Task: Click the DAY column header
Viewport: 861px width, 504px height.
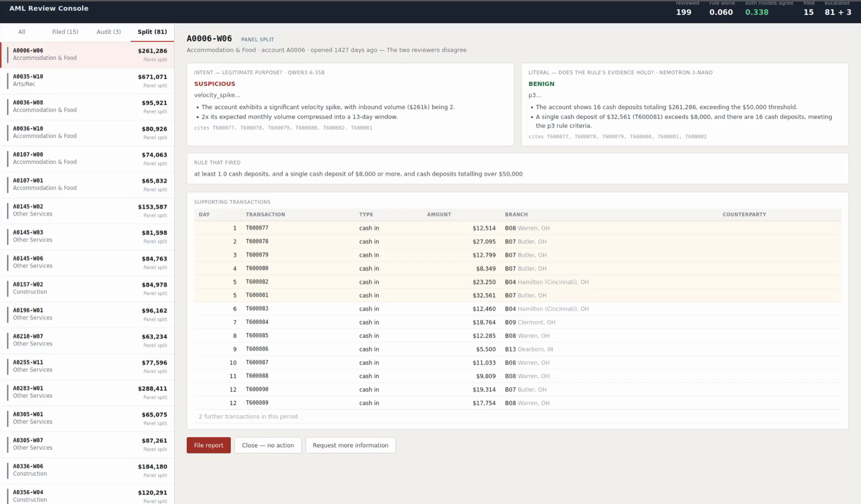Action: [204, 215]
